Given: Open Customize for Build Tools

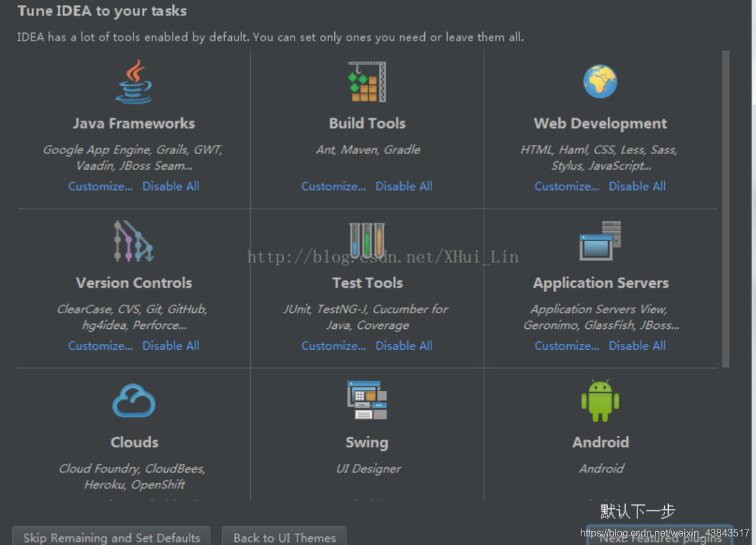Looking at the screenshot, I should 334,186.
